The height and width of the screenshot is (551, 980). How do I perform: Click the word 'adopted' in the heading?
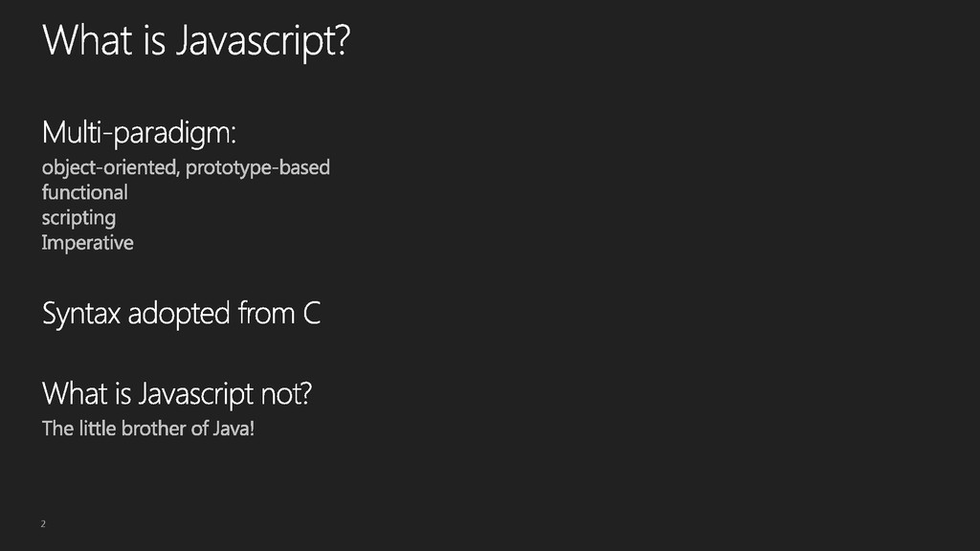(x=179, y=314)
